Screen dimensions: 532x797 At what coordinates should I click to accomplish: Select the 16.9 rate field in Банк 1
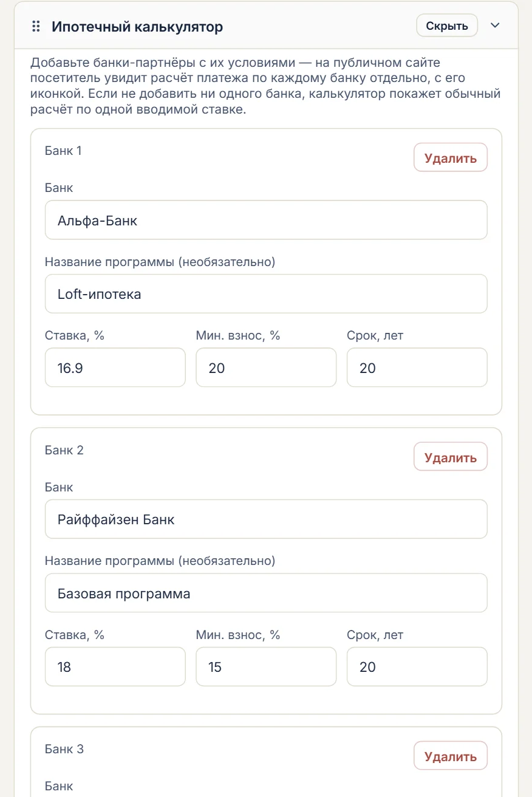pos(115,368)
